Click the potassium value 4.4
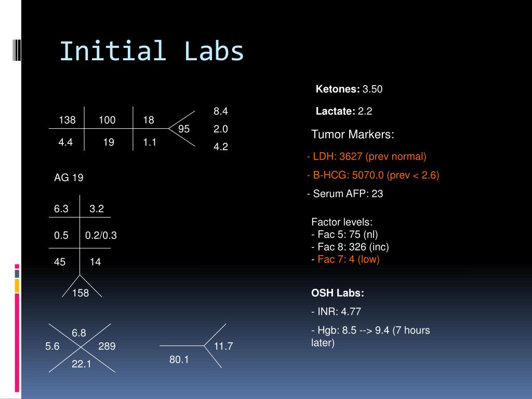 [65, 142]
